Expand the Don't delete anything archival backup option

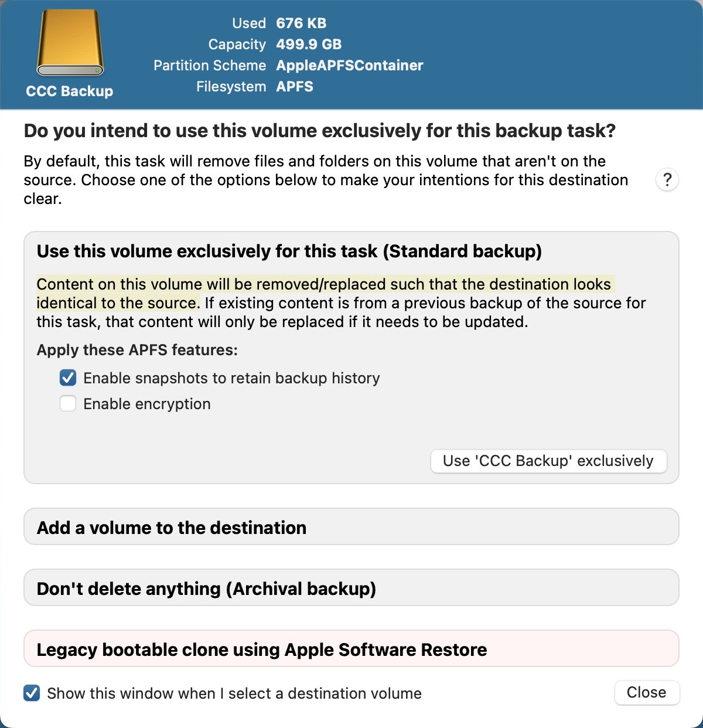tap(207, 588)
